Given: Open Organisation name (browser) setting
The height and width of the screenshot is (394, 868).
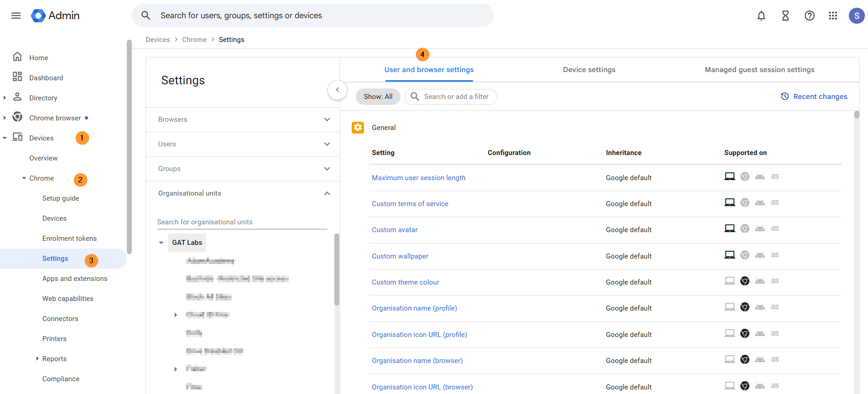Looking at the screenshot, I should 417,361.
